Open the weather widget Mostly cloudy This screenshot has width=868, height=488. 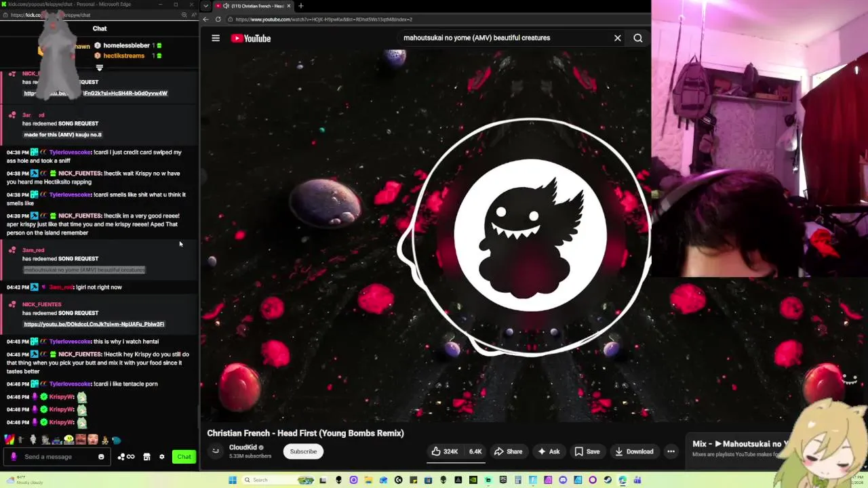(24, 480)
